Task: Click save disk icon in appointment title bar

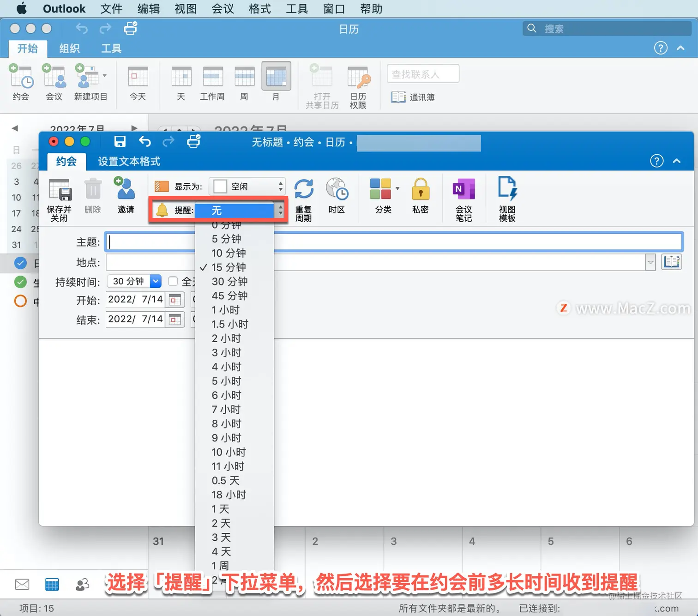Action: (x=120, y=141)
